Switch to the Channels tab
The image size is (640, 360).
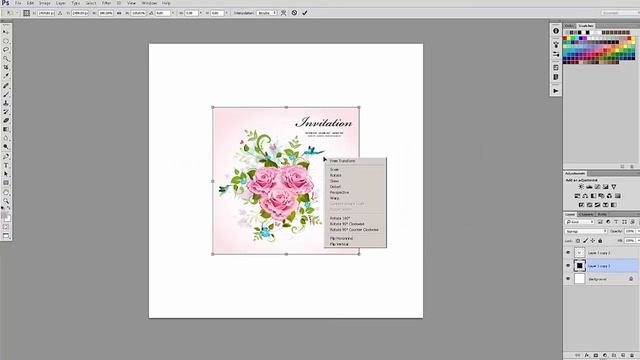(x=587, y=215)
